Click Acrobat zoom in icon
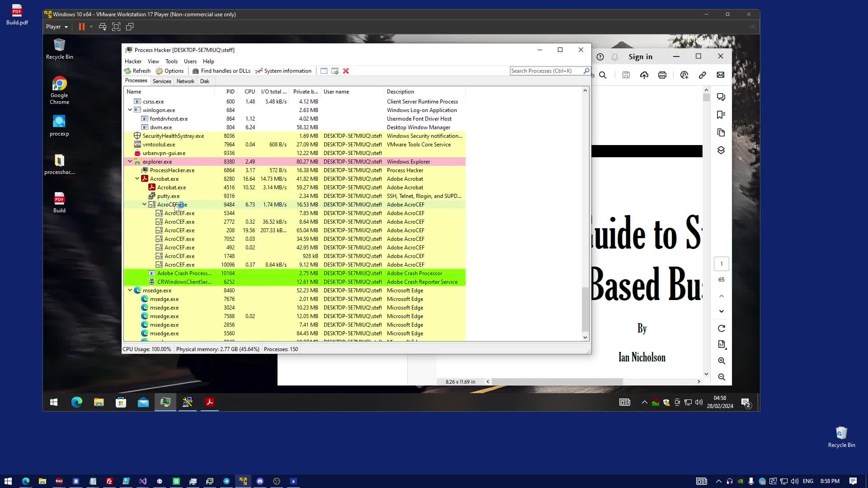 tap(722, 361)
